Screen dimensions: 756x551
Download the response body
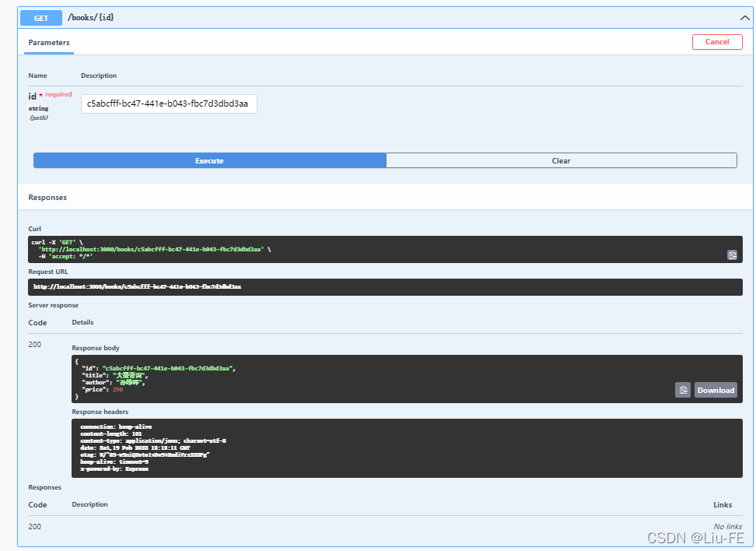(716, 390)
